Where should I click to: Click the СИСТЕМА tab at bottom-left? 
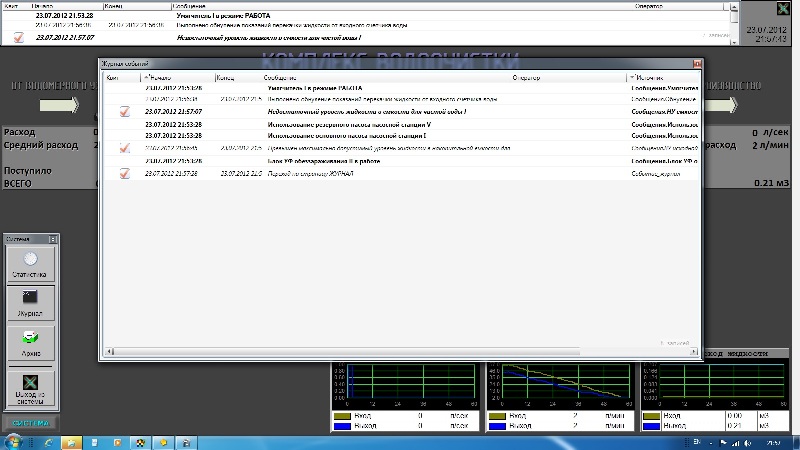tap(30, 423)
